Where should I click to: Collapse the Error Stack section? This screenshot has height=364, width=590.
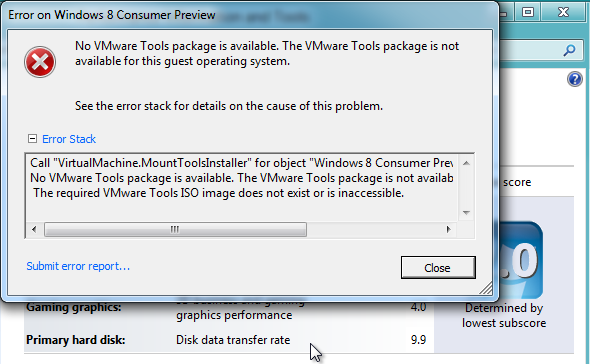coord(32,139)
